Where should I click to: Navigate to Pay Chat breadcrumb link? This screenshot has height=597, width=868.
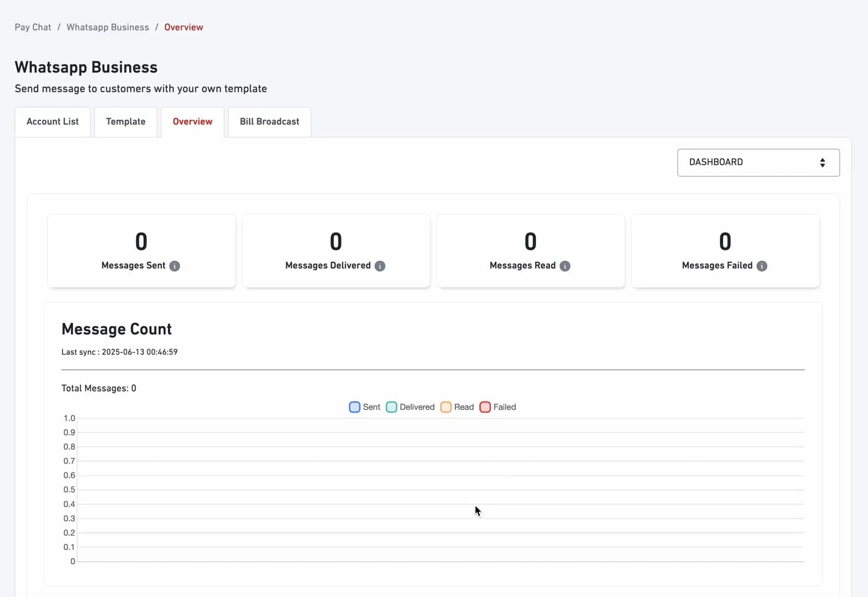33,27
